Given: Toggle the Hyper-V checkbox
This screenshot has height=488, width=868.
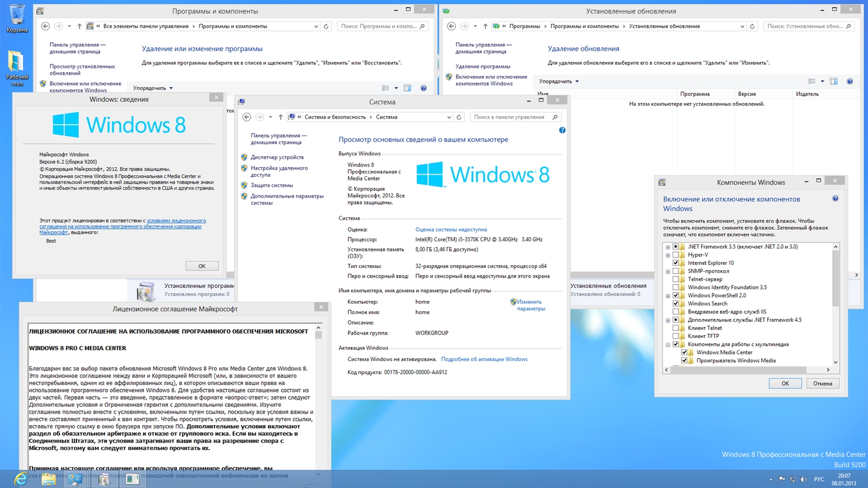Looking at the screenshot, I should (x=675, y=255).
